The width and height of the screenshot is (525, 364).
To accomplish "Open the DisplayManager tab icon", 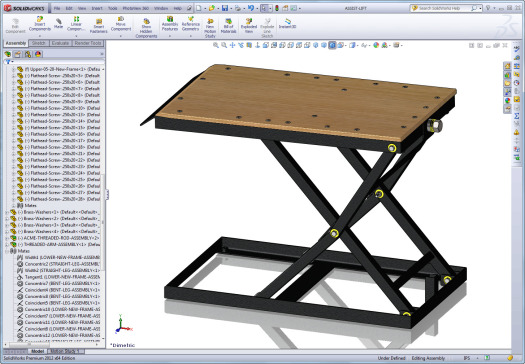I will [x=38, y=54].
